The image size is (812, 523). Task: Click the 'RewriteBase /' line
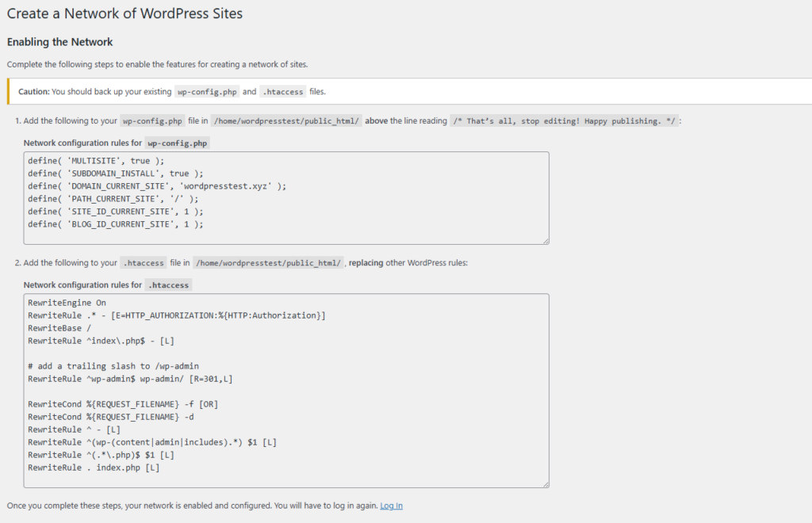point(59,328)
